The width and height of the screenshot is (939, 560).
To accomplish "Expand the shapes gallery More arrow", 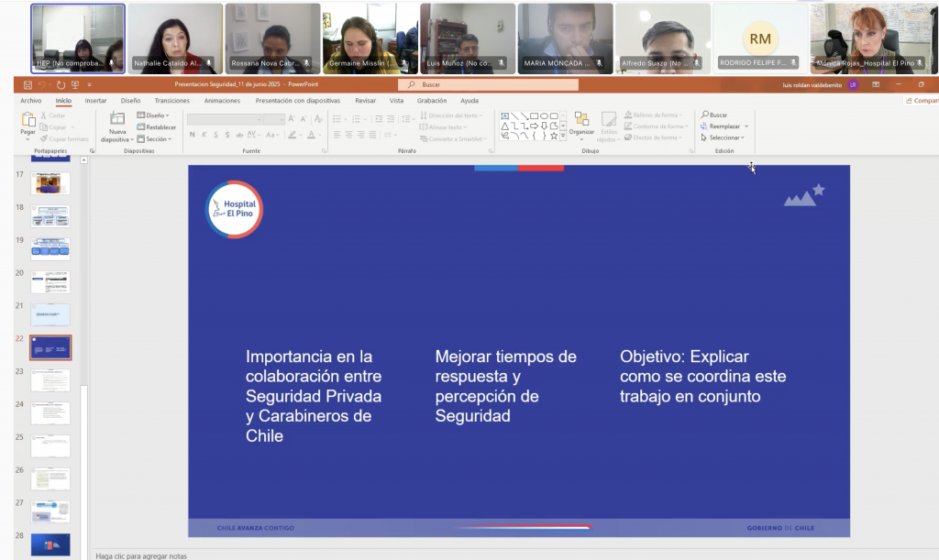I will (x=563, y=136).
